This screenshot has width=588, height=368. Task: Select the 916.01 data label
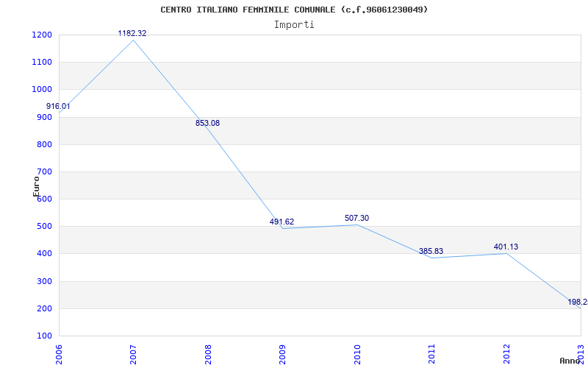58,107
